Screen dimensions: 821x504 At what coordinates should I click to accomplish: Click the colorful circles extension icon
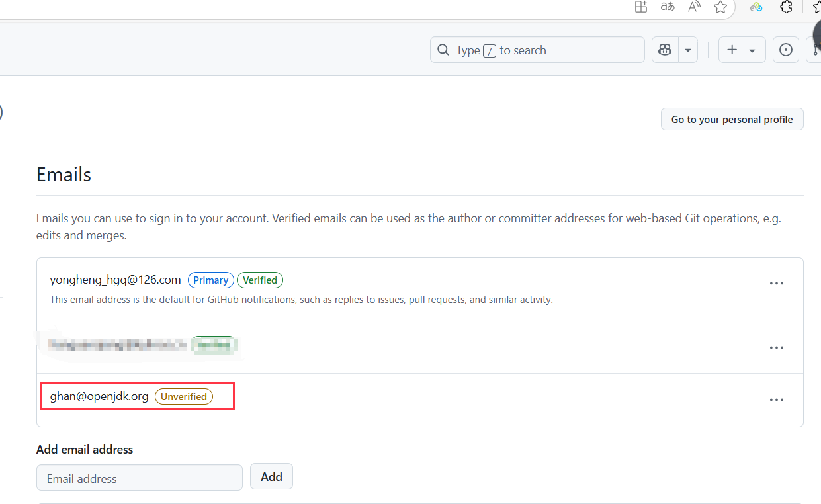click(756, 7)
